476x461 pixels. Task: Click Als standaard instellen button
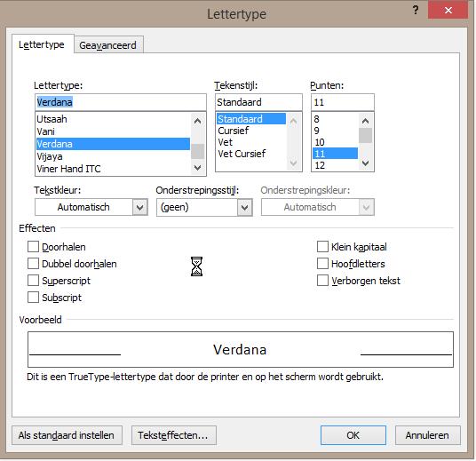[x=67, y=435]
